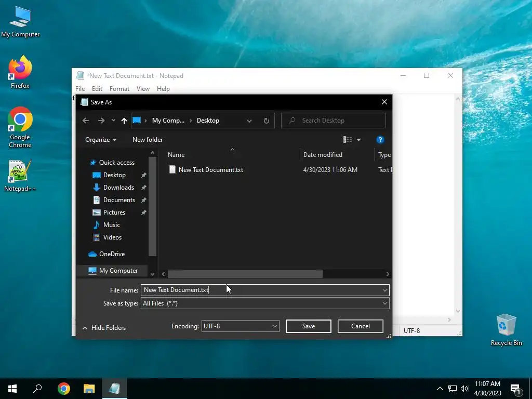Go forward using the Save As forward arrow
This screenshot has width=532, height=399.
coord(101,121)
